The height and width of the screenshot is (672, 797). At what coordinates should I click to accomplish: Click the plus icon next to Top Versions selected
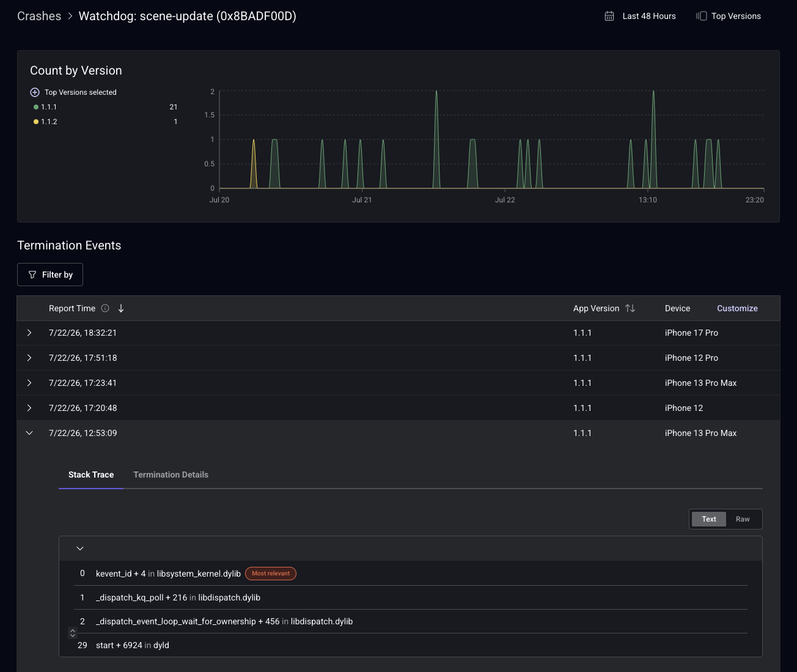[35, 92]
